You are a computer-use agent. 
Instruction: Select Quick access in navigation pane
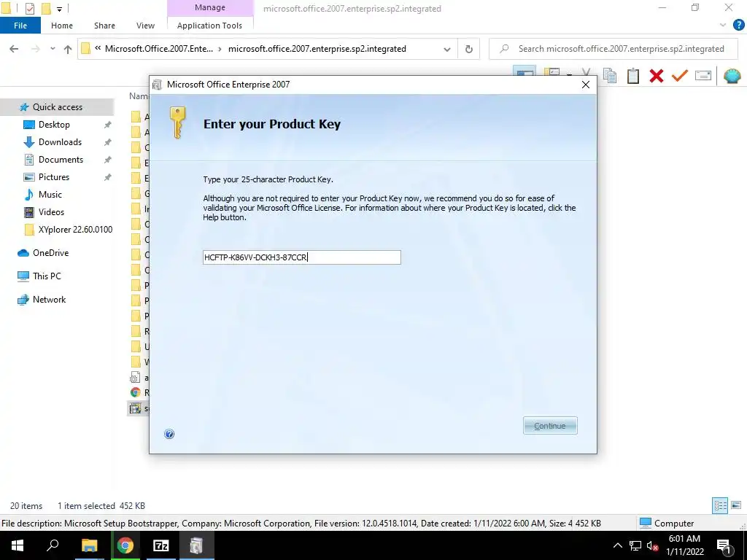(57, 107)
